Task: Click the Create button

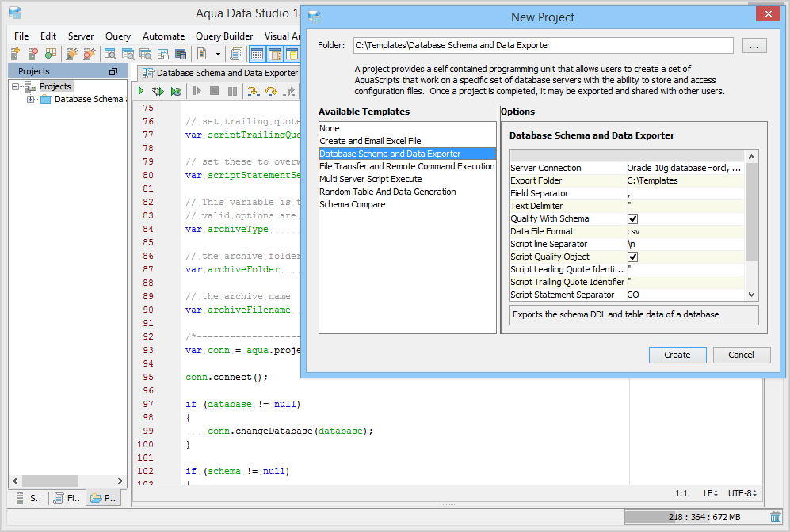Action: (677, 355)
